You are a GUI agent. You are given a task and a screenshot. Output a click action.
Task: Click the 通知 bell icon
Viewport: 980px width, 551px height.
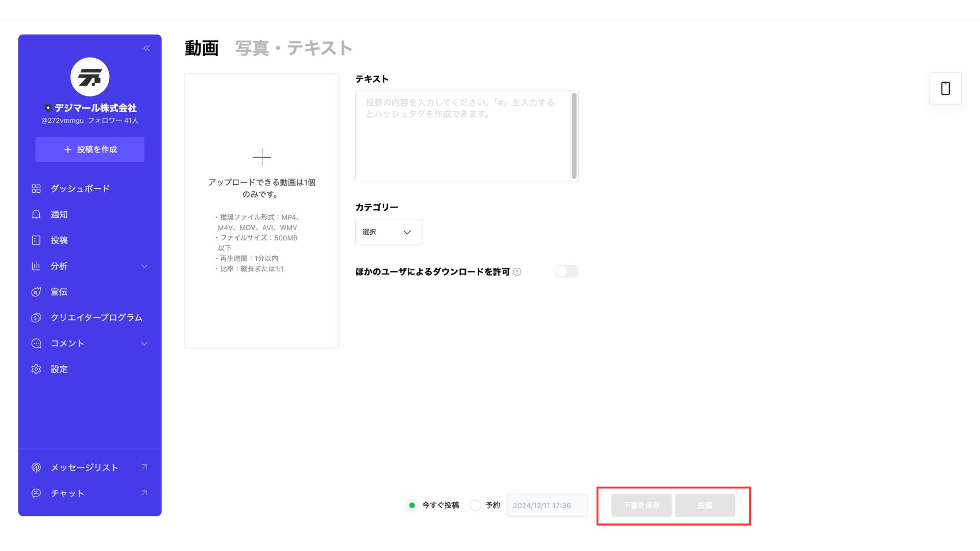click(35, 214)
